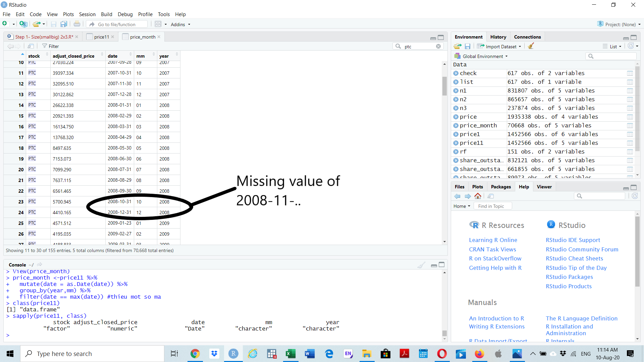The height and width of the screenshot is (362, 644).
Task: Expand the rf data object
Action: point(455,152)
